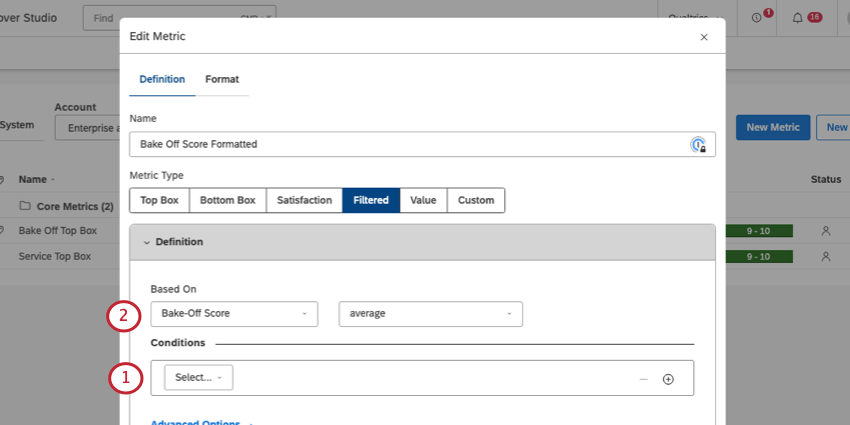Screen dimensions: 850x425
Task: Open the average calculation dropdown
Action: [430, 314]
